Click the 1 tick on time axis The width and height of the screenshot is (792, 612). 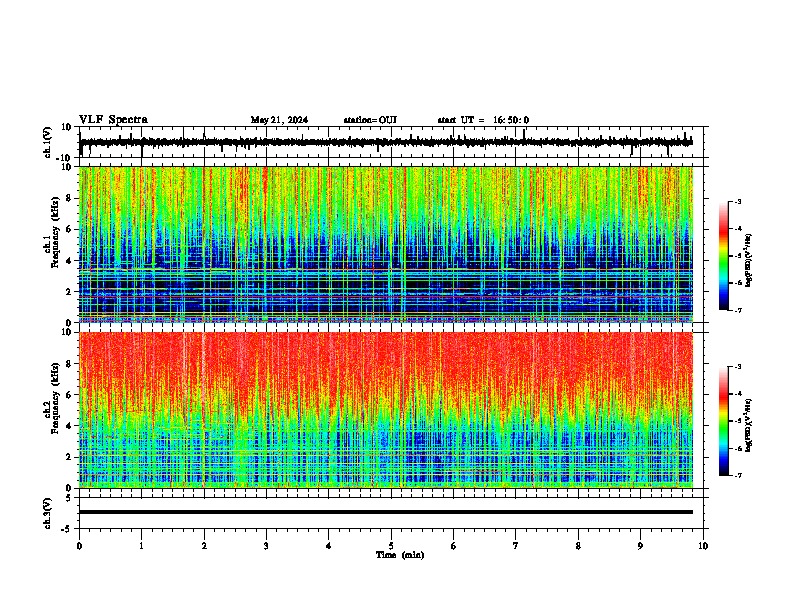pyautogui.click(x=141, y=546)
